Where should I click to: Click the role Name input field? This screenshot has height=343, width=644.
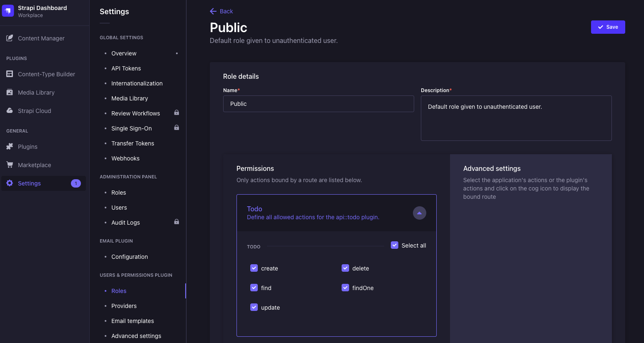point(319,104)
